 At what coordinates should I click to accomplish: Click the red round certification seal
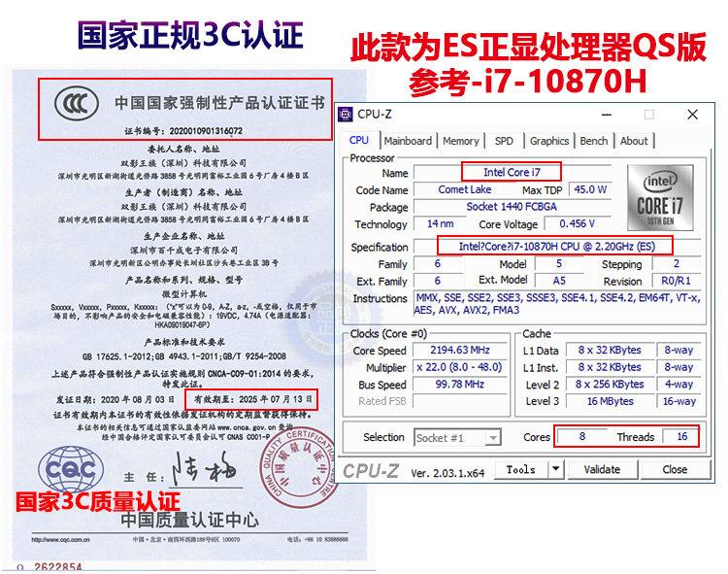(x=299, y=467)
